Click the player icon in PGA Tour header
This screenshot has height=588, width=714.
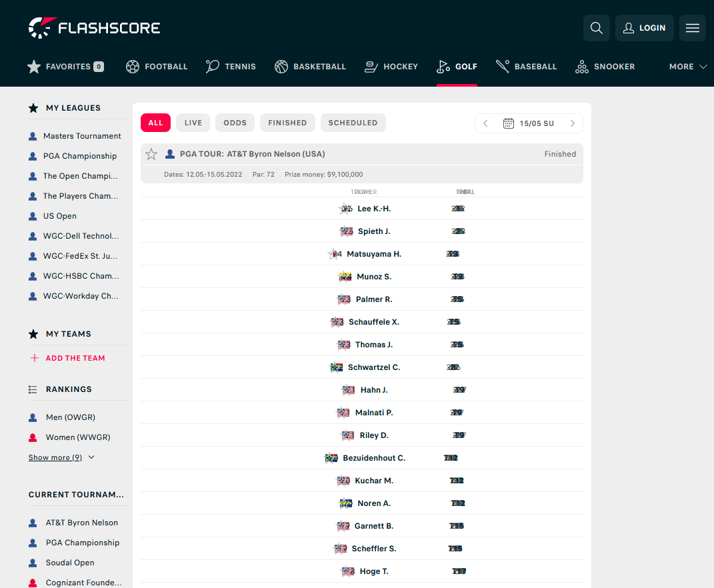(170, 154)
